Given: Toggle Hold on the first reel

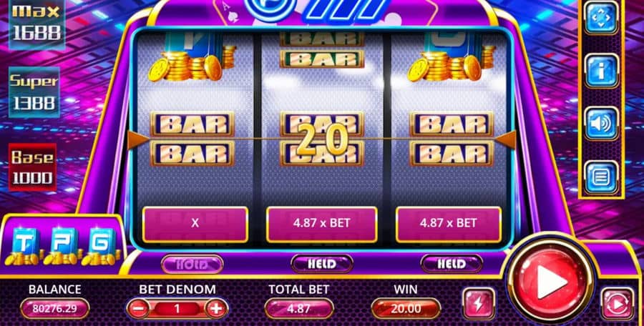Looking at the screenshot, I should [x=192, y=264].
